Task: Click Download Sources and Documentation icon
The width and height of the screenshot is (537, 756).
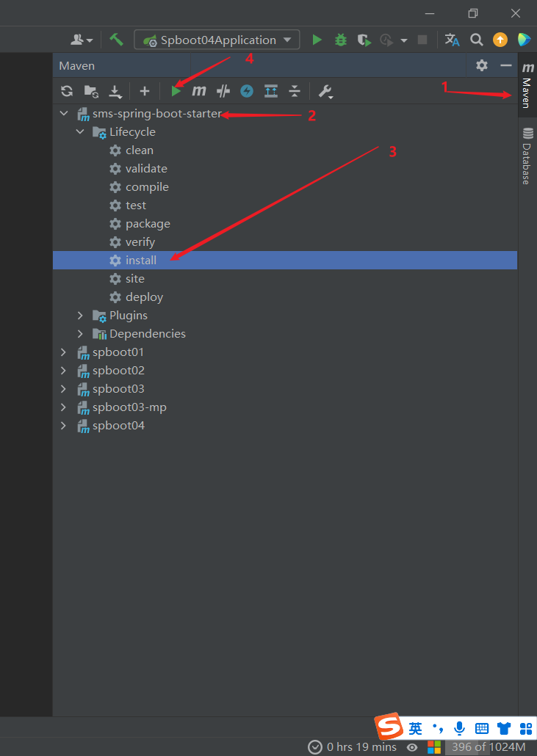Action: pyautogui.click(x=115, y=91)
